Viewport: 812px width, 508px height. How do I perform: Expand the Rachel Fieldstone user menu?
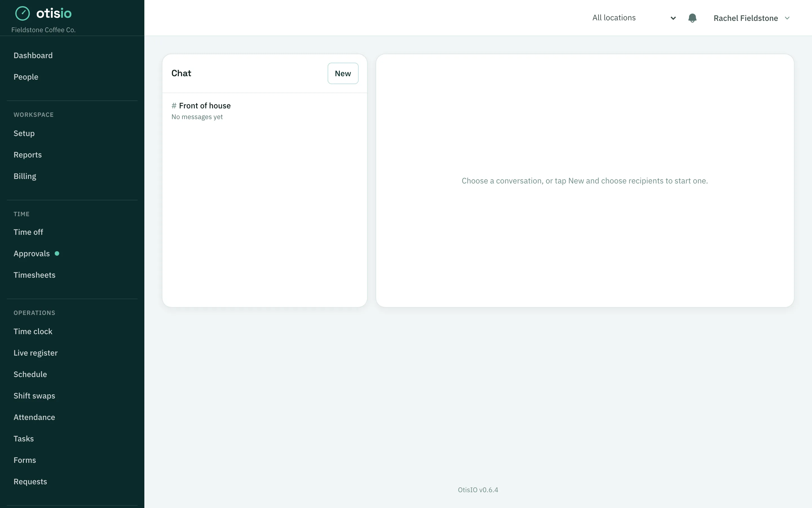tap(752, 18)
